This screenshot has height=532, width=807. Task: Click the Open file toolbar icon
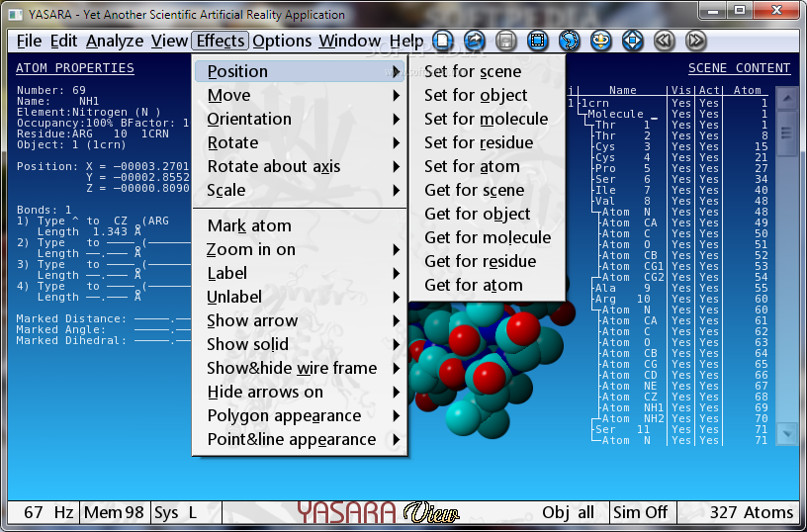pos(475,41)
